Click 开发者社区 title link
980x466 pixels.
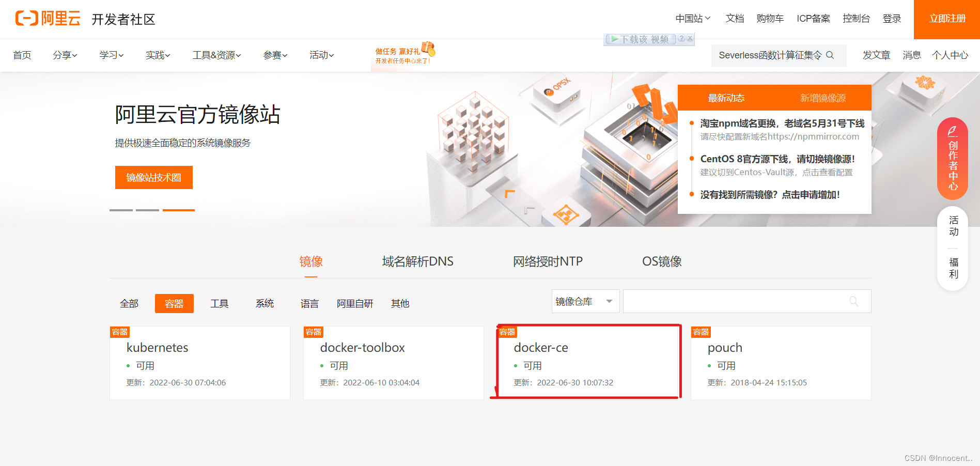(123, 20)
